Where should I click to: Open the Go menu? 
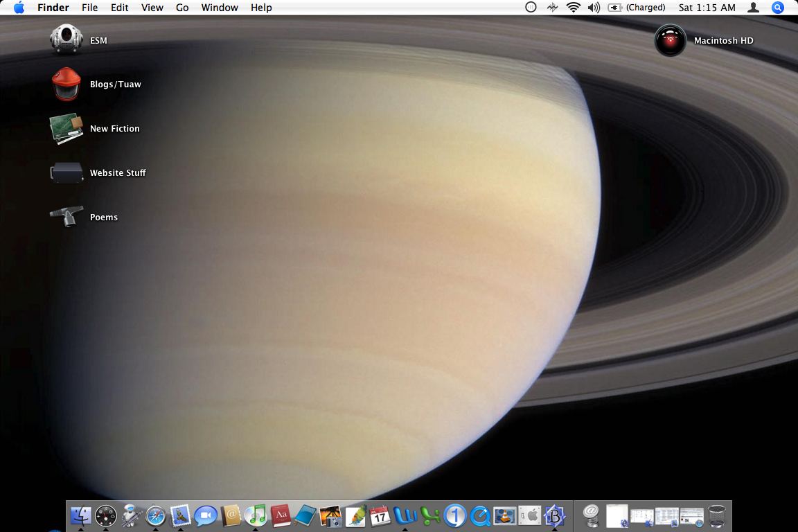tap(182, 8)
